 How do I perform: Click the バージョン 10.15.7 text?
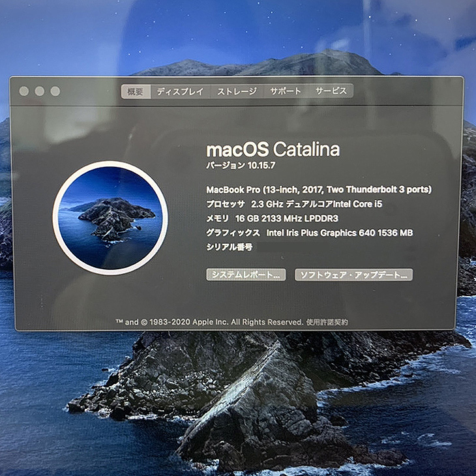(x=241, y=166)
